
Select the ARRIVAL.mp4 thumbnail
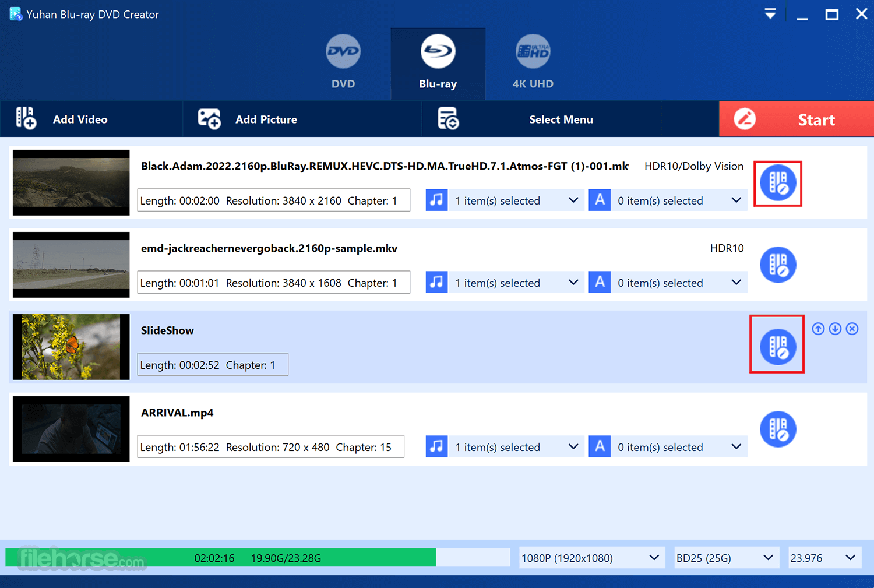[x=71, y=429]
